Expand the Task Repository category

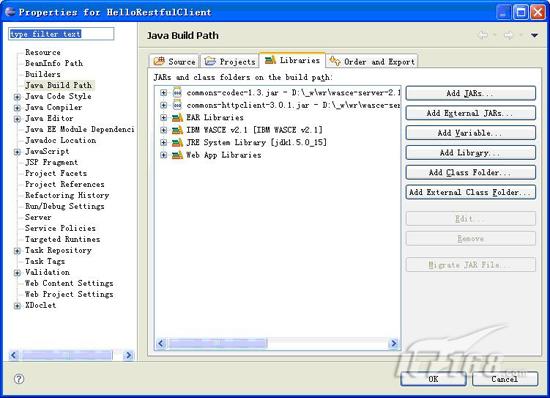point(17,251)
